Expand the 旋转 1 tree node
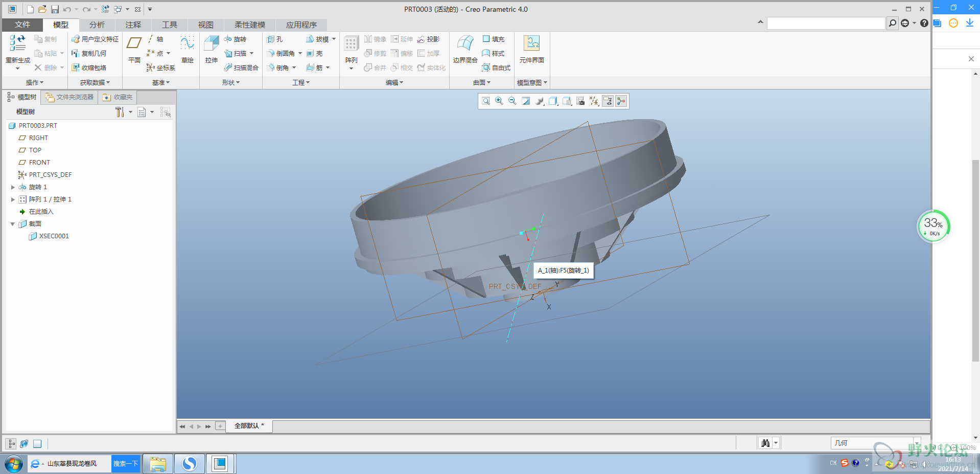 coord(13,187)
